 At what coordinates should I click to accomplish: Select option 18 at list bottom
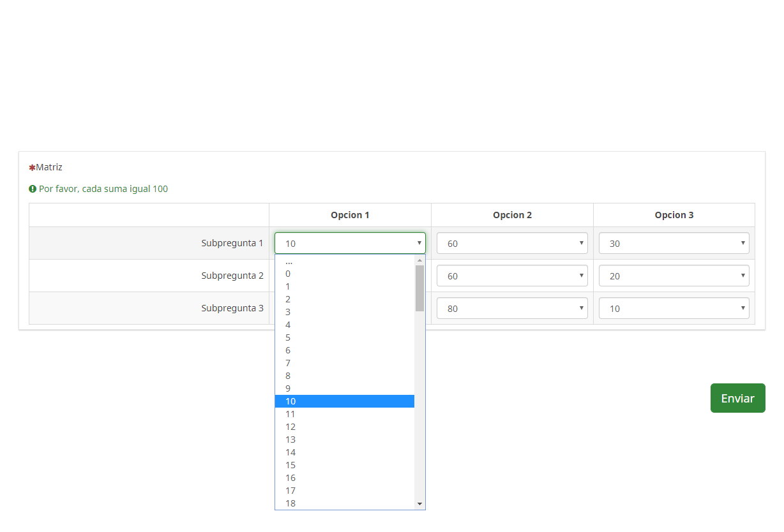345,503
